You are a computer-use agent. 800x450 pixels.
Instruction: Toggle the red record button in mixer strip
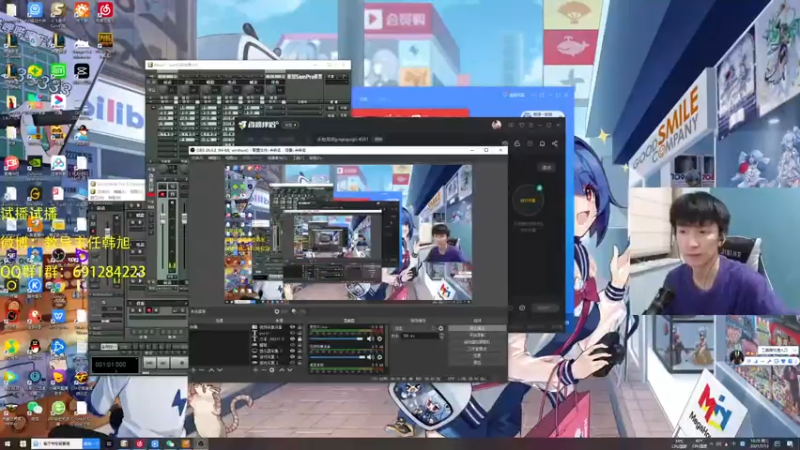tap(162, 194)
